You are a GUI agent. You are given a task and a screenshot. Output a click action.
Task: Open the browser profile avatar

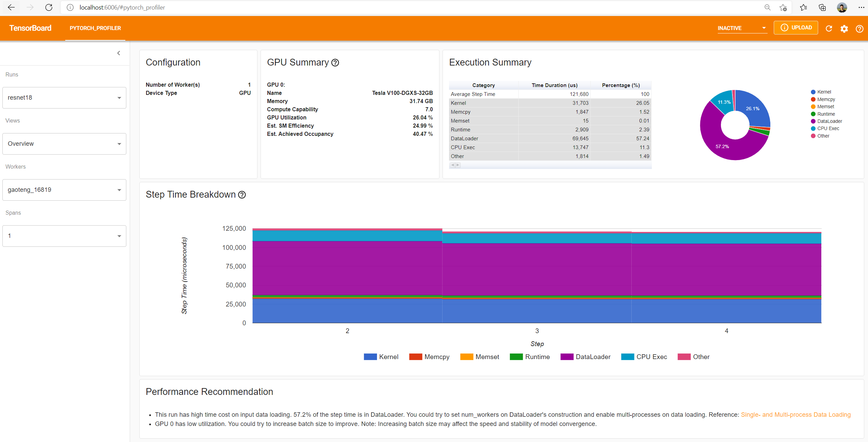coord(842,7)
